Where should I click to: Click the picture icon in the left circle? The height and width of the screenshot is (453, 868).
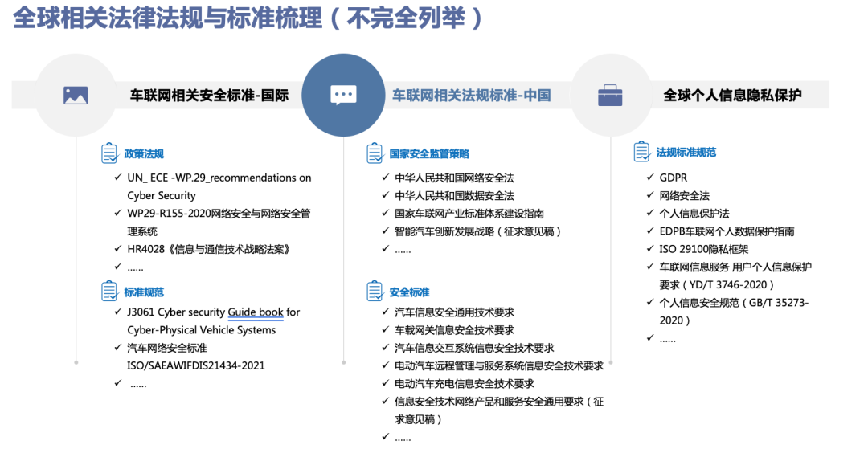tap(76, 96)
